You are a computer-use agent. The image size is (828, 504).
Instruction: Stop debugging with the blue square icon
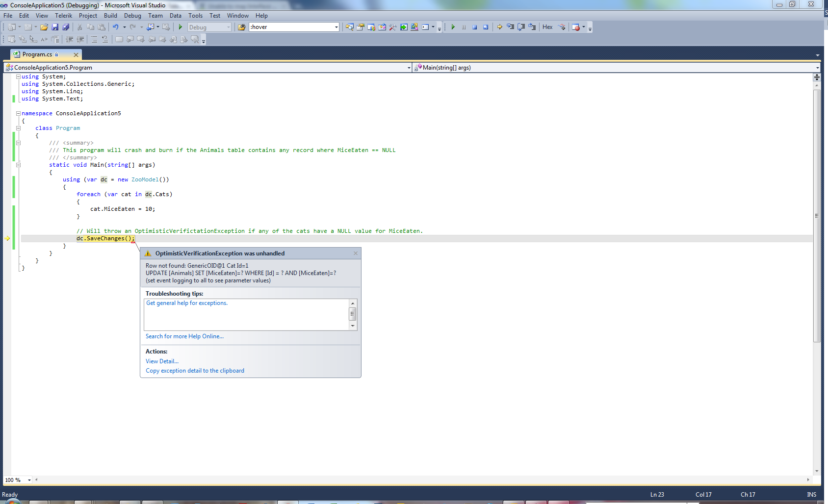(x=475, y=27)
